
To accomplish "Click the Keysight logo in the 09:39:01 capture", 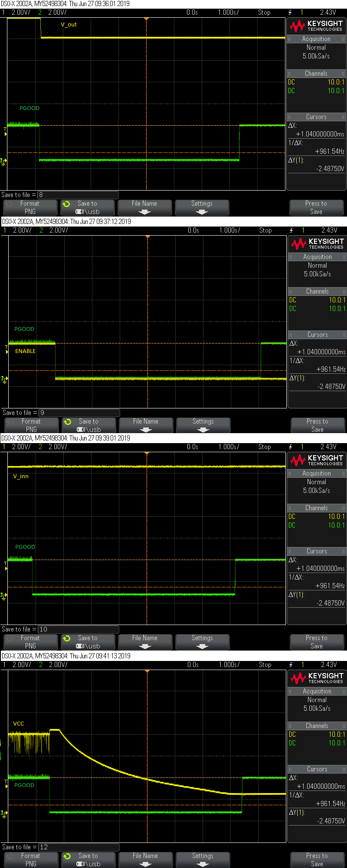I will point(317,460).
